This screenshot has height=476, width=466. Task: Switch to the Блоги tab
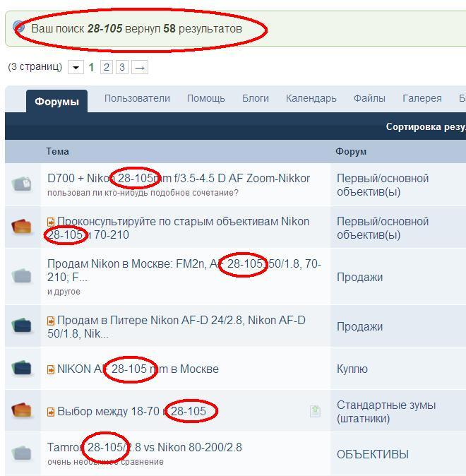[x=256, y=98]
